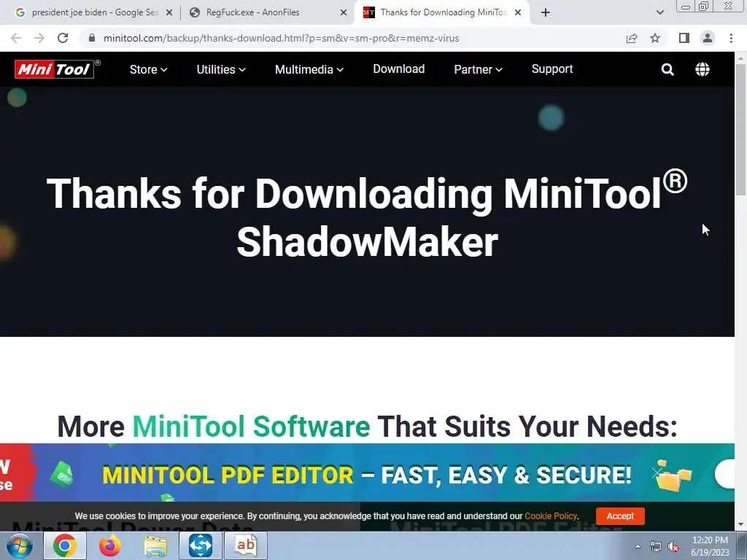Screen dimensions: 747x560
Task: Click the muted volume tray icon
Action: pyautogui.click(x=673, y=547)
